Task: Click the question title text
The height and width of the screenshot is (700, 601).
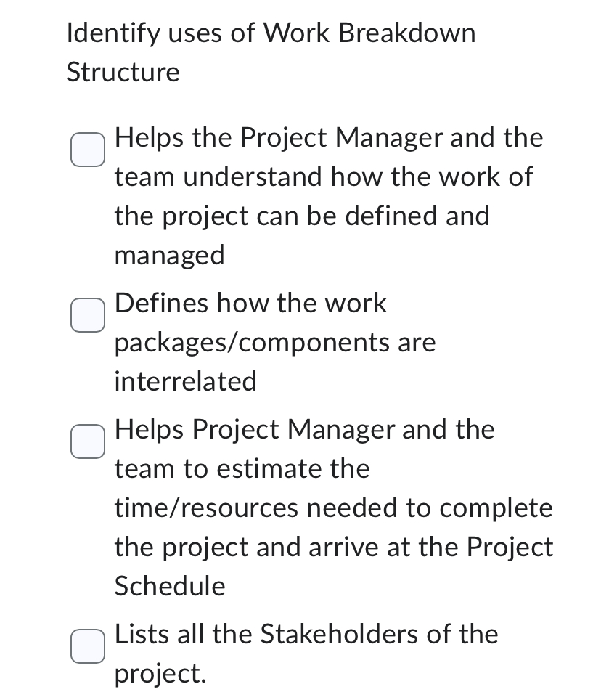Action: pos(271,51)
